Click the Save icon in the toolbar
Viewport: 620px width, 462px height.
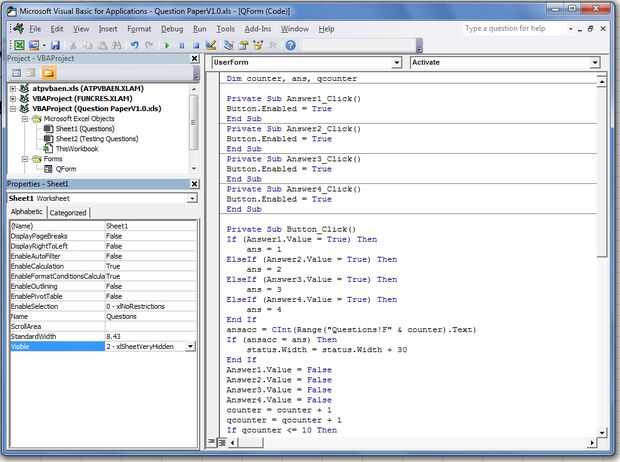pyautogui.click(x=57, y=46)
